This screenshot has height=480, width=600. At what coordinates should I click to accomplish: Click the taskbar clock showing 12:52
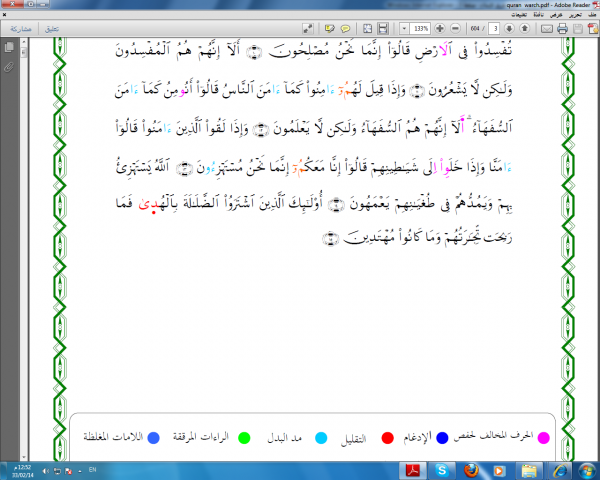coord(22,471)
